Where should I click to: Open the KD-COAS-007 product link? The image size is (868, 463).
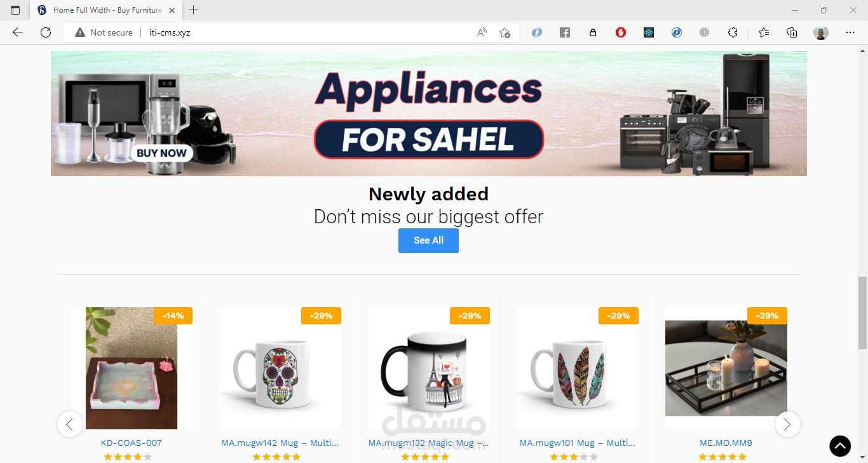coord(132,443)
